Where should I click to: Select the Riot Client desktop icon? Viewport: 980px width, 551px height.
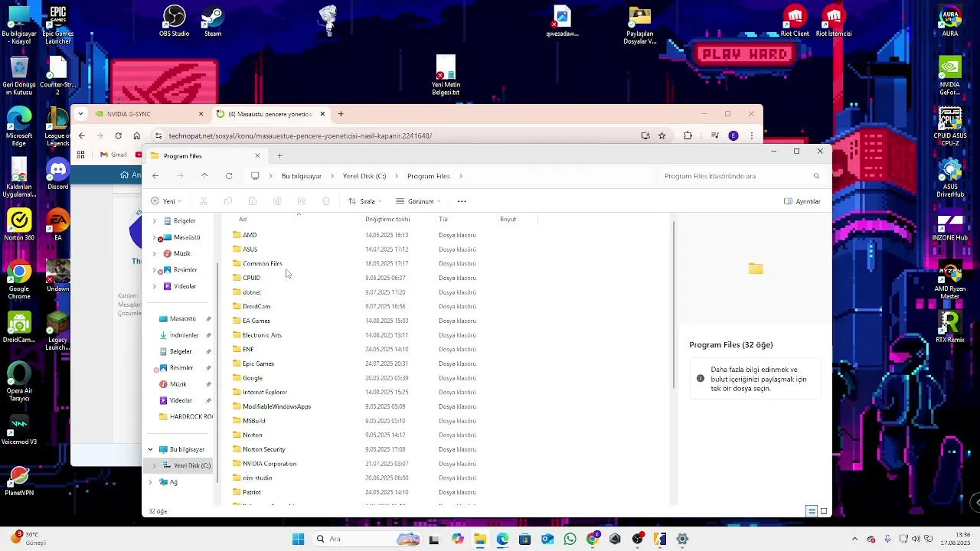[795, 22]
